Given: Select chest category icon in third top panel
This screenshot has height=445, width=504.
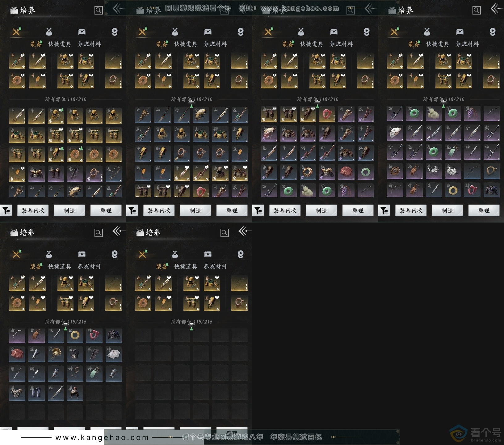Looking at the screenshot, I should pos(334,32).
